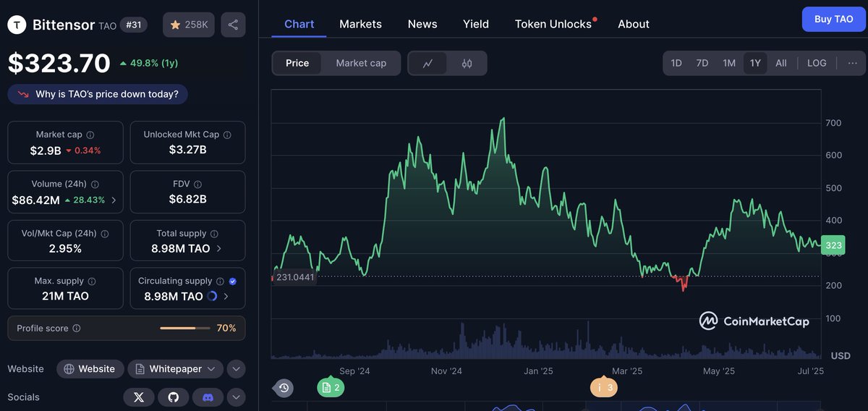This screenshot has height=411, width=868.
Task: Click the Volume (24h) info icon
Action: click(95, 185)
